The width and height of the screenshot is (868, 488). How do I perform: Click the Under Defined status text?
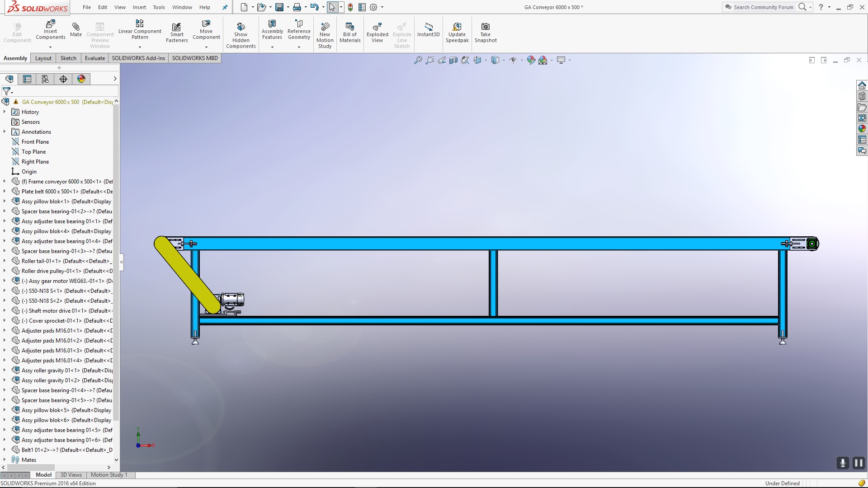pos(782,483)
